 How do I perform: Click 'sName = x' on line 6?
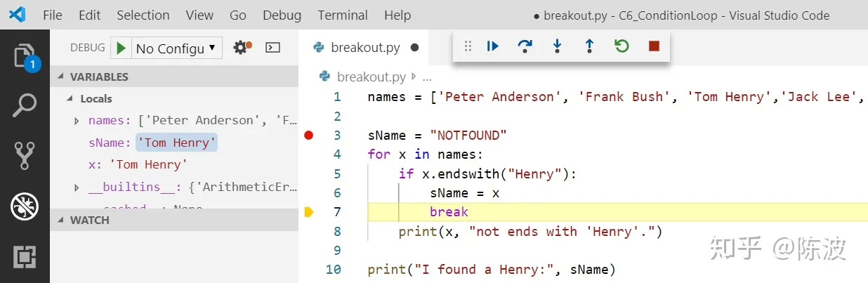coord(464,193)
